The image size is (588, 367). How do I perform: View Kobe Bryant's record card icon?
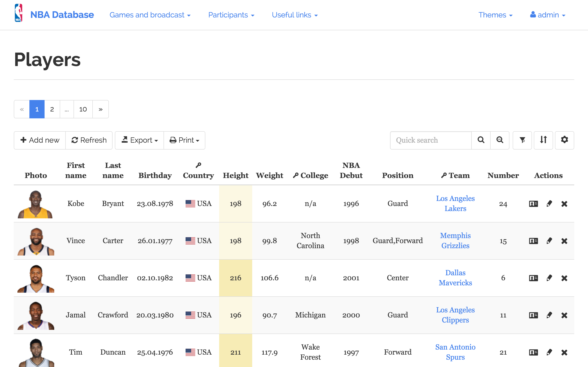(x=533, y=204)
